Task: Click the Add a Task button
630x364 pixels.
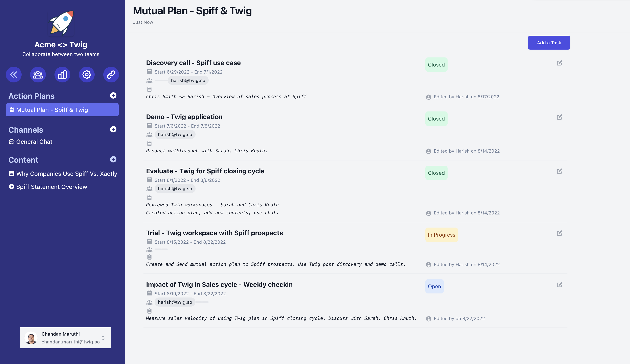Action: click(549, 43)
